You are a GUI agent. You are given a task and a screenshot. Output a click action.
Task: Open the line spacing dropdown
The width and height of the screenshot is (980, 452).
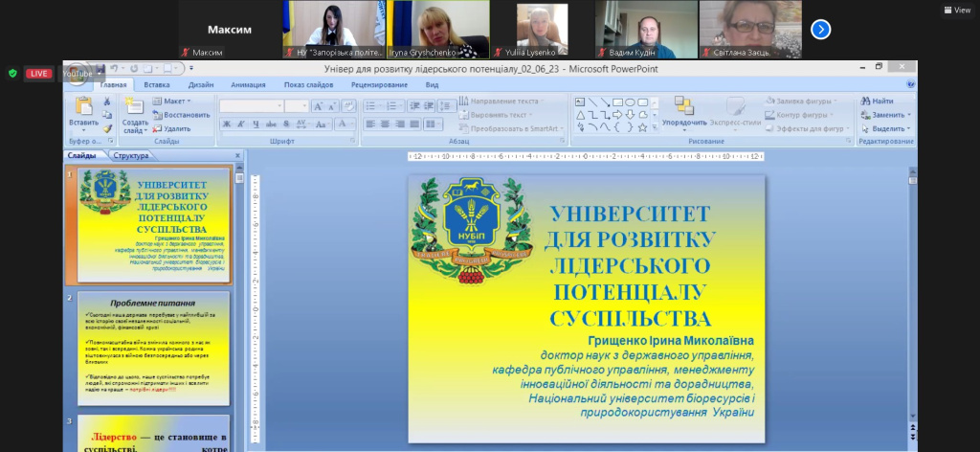446,106
